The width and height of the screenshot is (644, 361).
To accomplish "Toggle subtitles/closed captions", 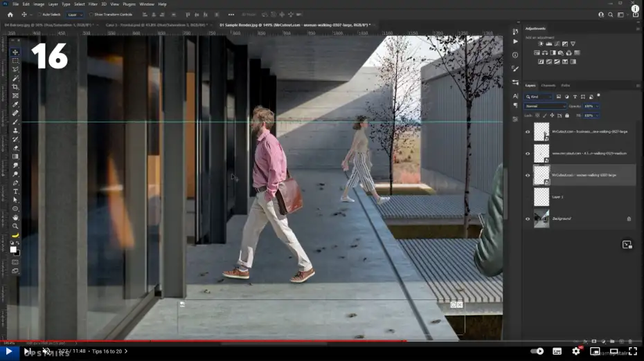I will [557, 351].
